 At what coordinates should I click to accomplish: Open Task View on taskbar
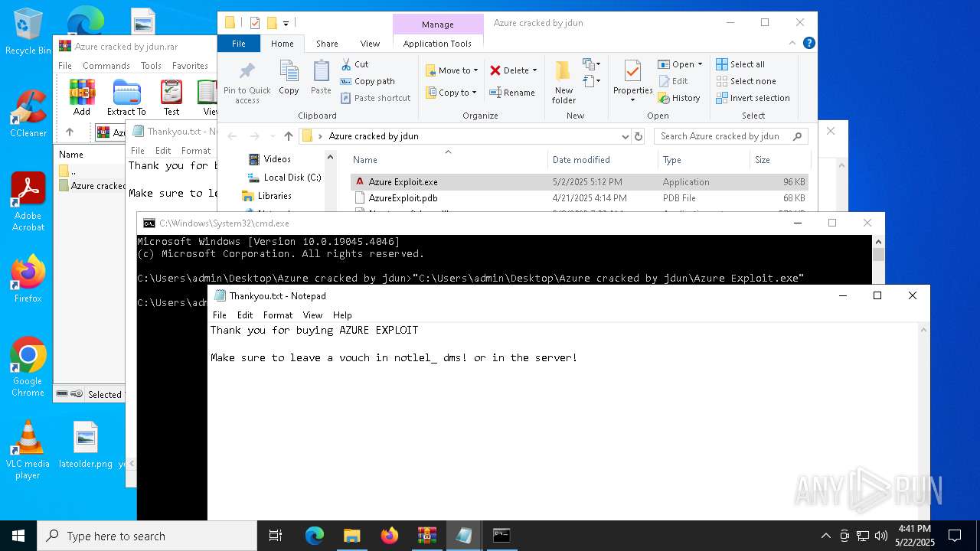point(276,536)
